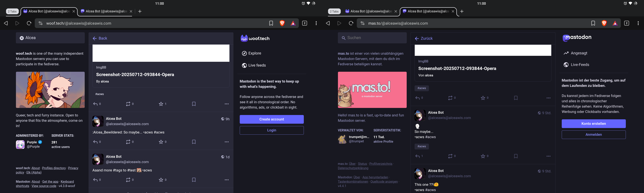Reload the woof.tech page

coord(29,23)
